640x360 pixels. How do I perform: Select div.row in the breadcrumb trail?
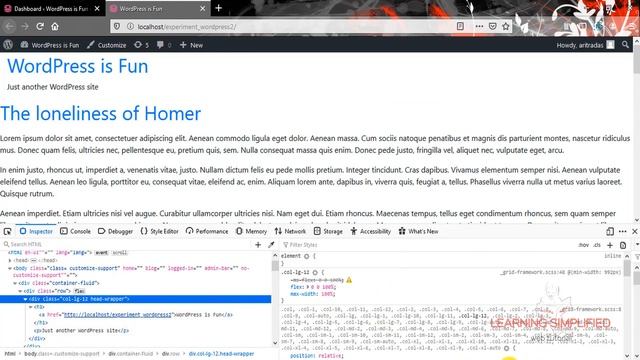[x=171, y=353]
